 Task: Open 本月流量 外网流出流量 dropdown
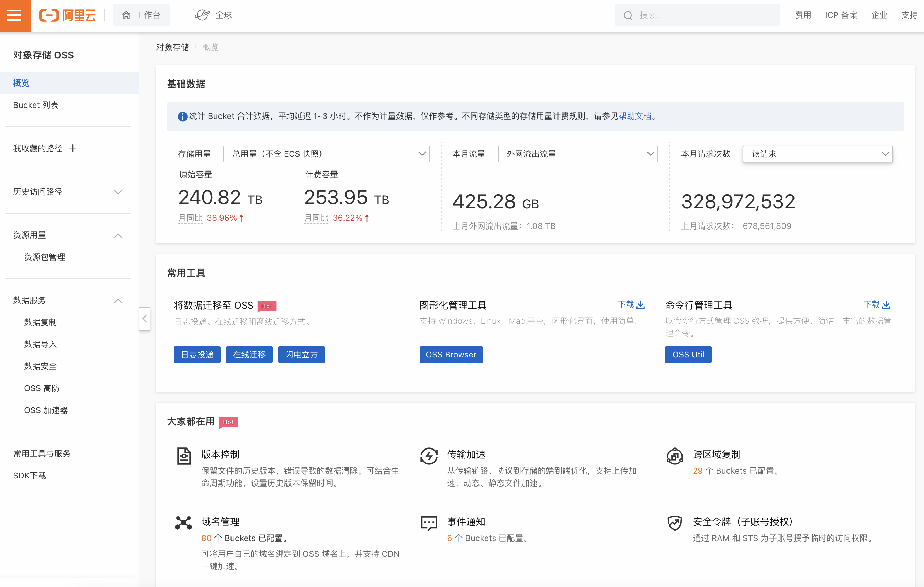pos(578,154)
